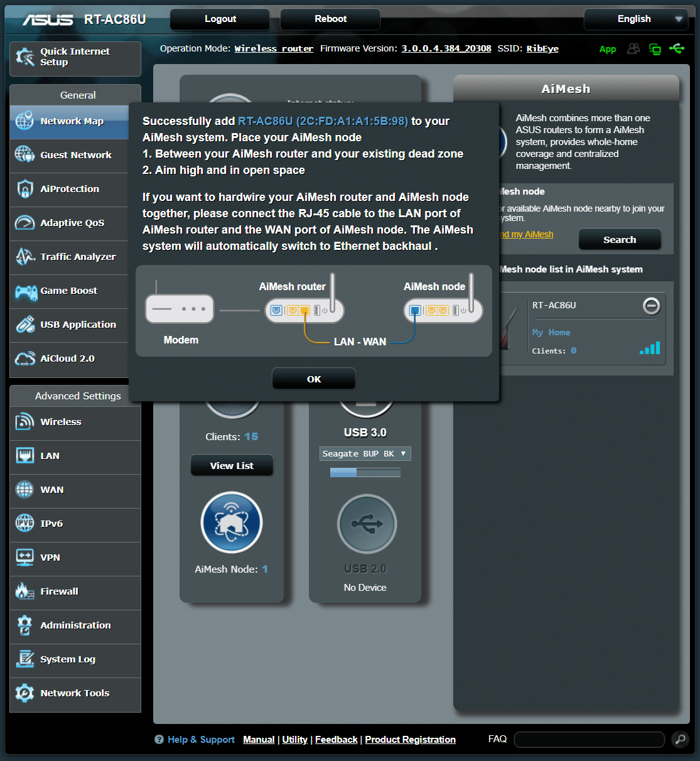
Task: Click the View List clients button
Action: click(232, 466)
